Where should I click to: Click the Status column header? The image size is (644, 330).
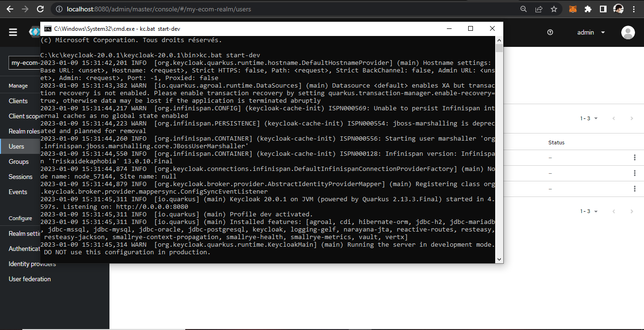556,143
